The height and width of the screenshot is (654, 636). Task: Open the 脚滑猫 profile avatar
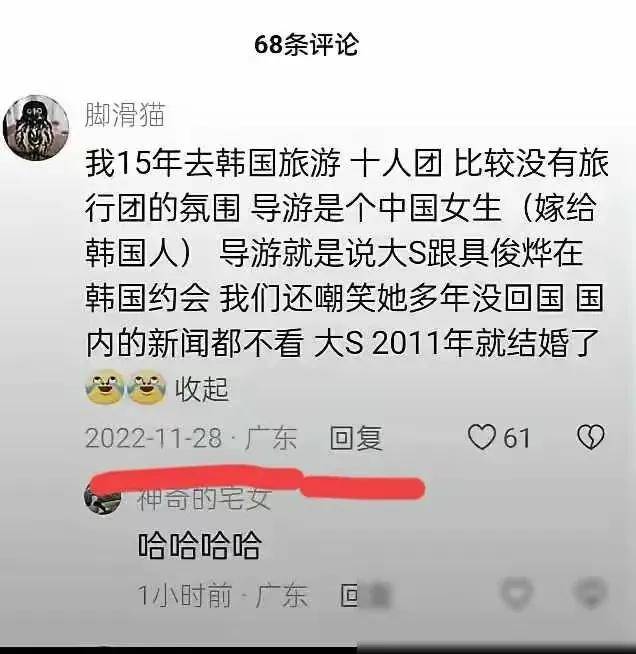[36, 128]
